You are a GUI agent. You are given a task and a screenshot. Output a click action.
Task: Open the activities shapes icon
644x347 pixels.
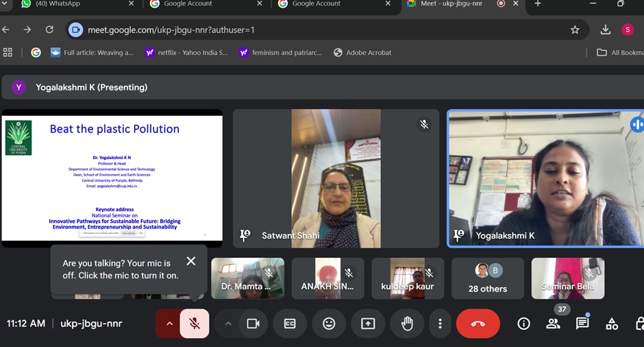click(x=612, y=324)
